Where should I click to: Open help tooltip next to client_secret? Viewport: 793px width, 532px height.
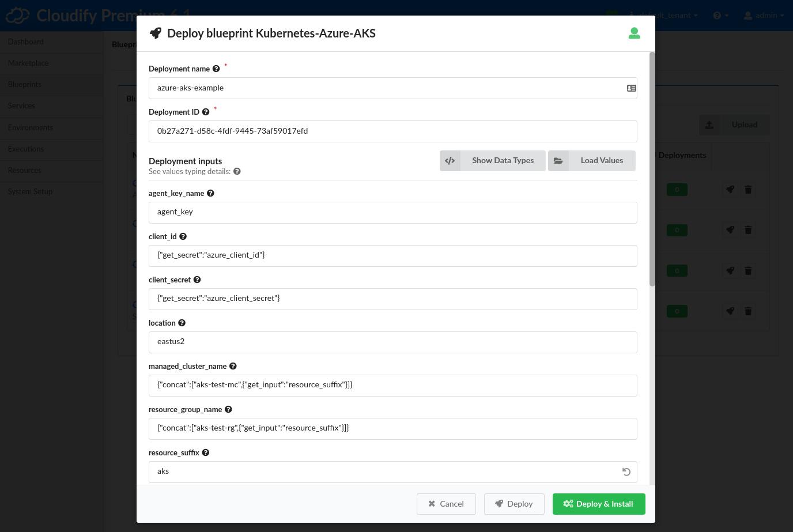coord(197,280)
